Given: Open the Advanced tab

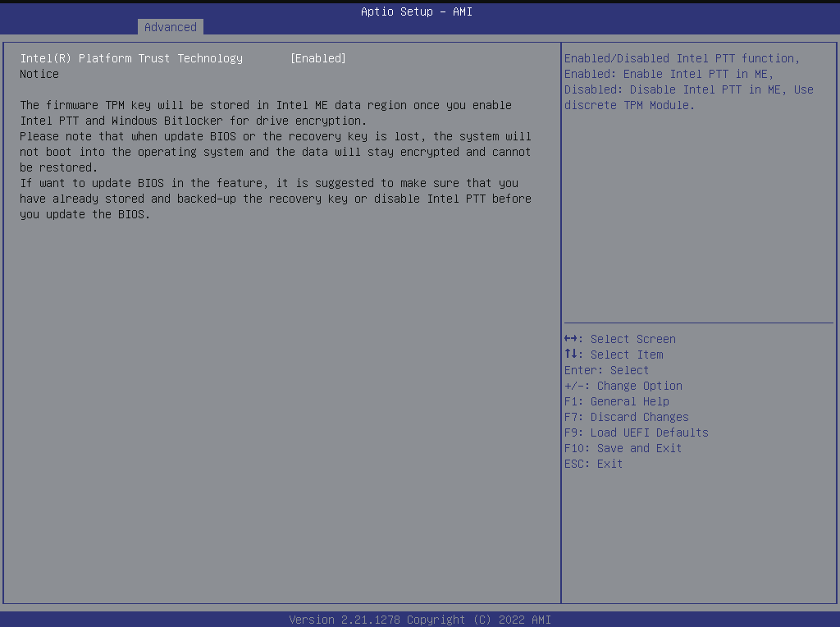Looking at the screenshot, I should (x=170, y=27).
